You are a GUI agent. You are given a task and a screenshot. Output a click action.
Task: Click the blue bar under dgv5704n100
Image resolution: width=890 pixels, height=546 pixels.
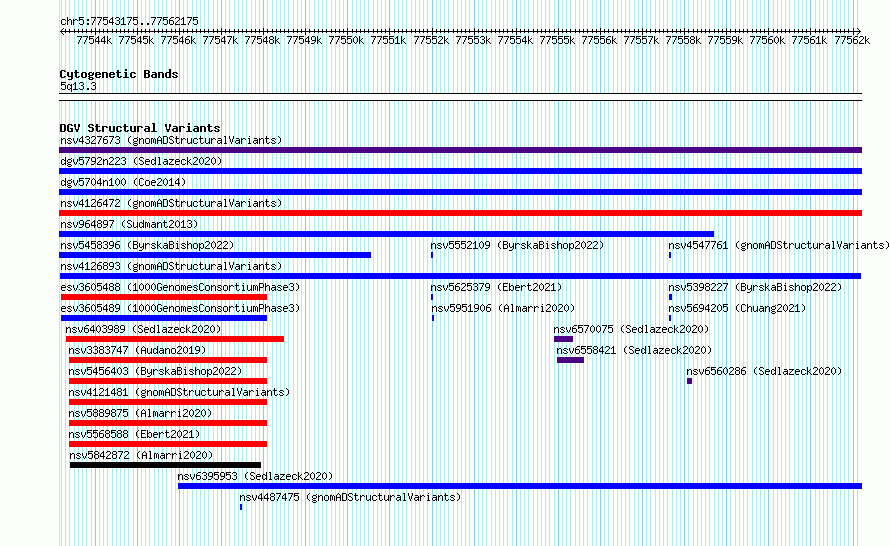click(460, 192)
